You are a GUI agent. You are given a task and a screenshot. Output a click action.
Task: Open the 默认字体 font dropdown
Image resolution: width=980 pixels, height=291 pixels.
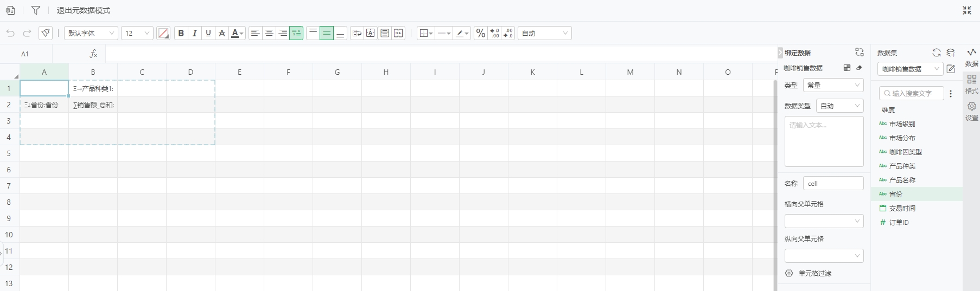coord(91,33)
